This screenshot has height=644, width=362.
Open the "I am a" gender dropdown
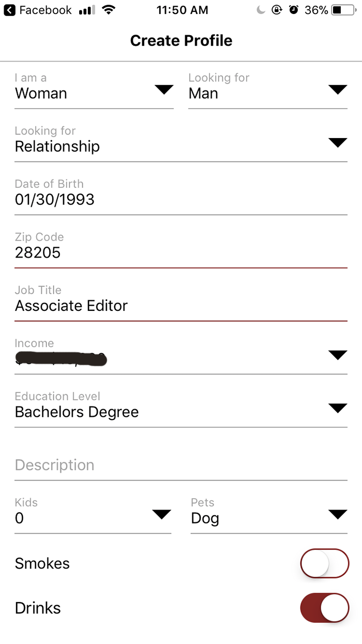click(x=164, y=90)
